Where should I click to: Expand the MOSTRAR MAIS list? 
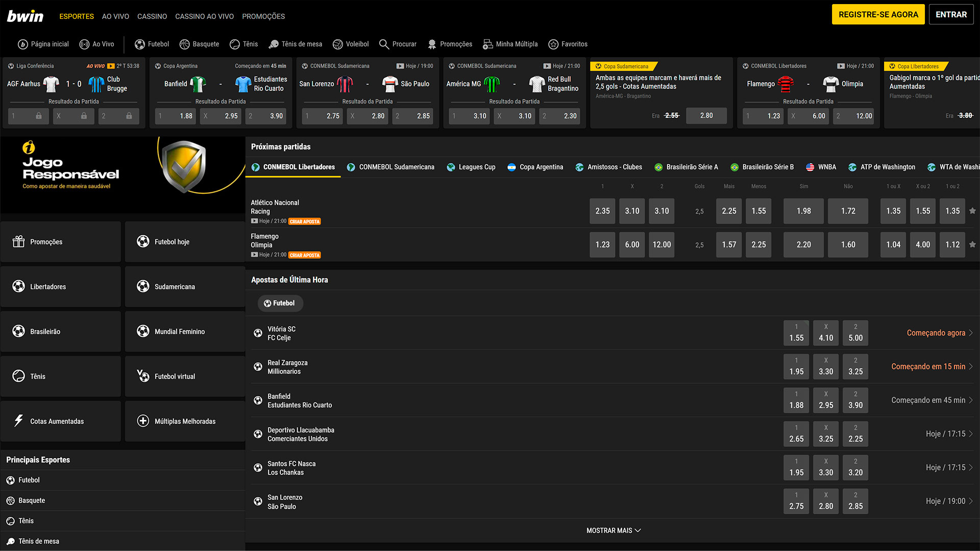coord(613,531)
